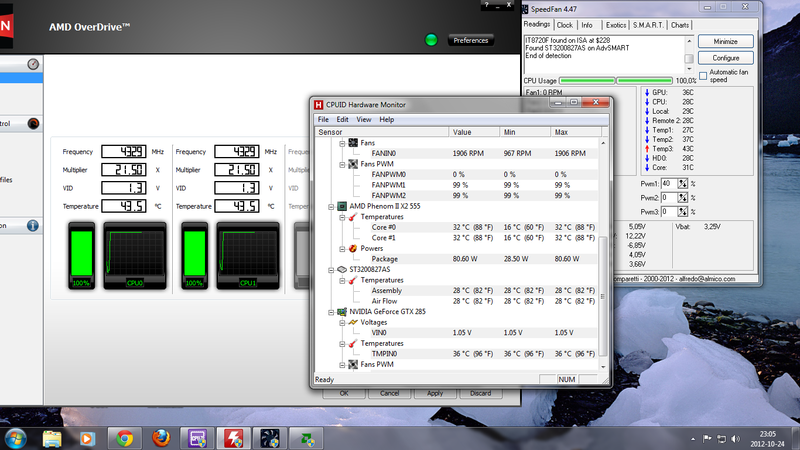The image size is (800, 450).
Task: Click the Voltages lightning icon under GTX 285
Action: [x=353, y=322]
